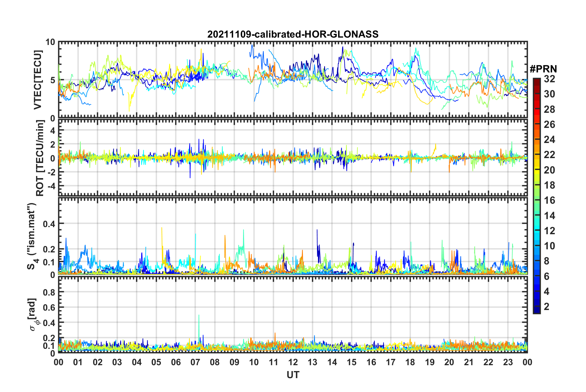586x392 pixels.
Task: Click the -4 tick label on the ROT axis
Action: point(51,186)
